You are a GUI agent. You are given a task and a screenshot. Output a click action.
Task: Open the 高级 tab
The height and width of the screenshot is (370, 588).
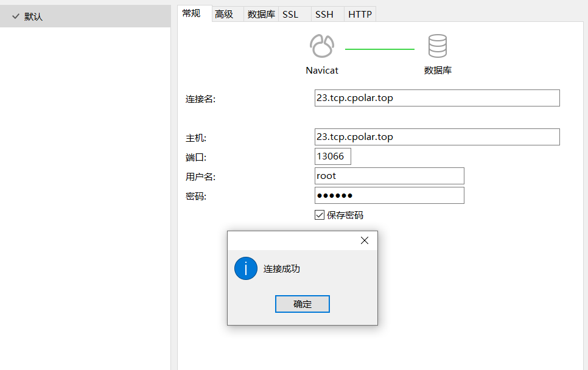228,14
